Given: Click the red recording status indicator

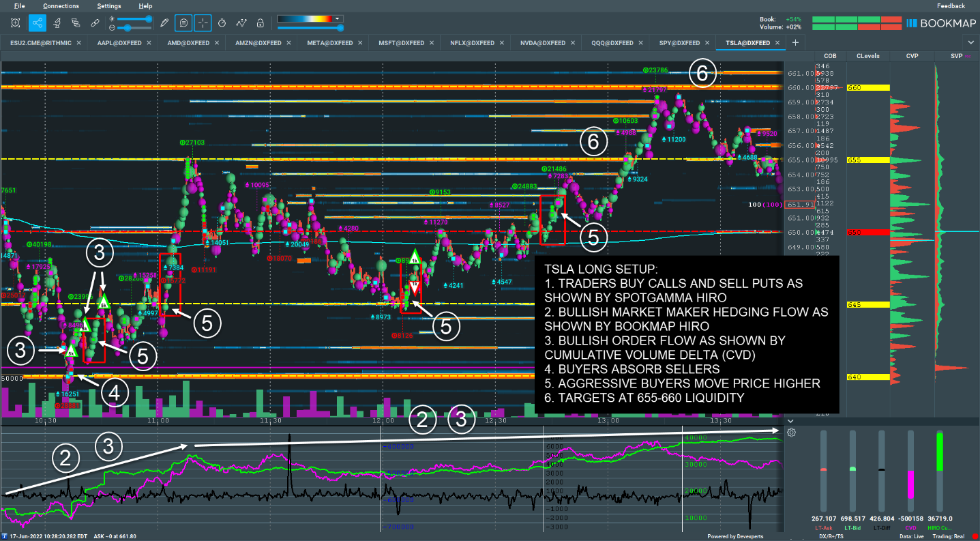Looking at the screenshot, I should [x=975, y=536].
